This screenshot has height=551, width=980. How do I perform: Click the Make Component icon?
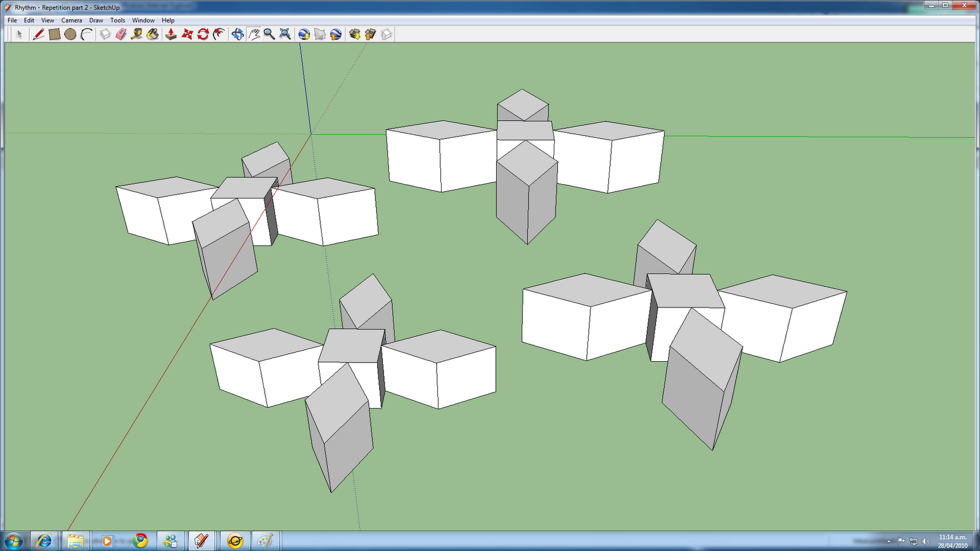coord(105,34)
